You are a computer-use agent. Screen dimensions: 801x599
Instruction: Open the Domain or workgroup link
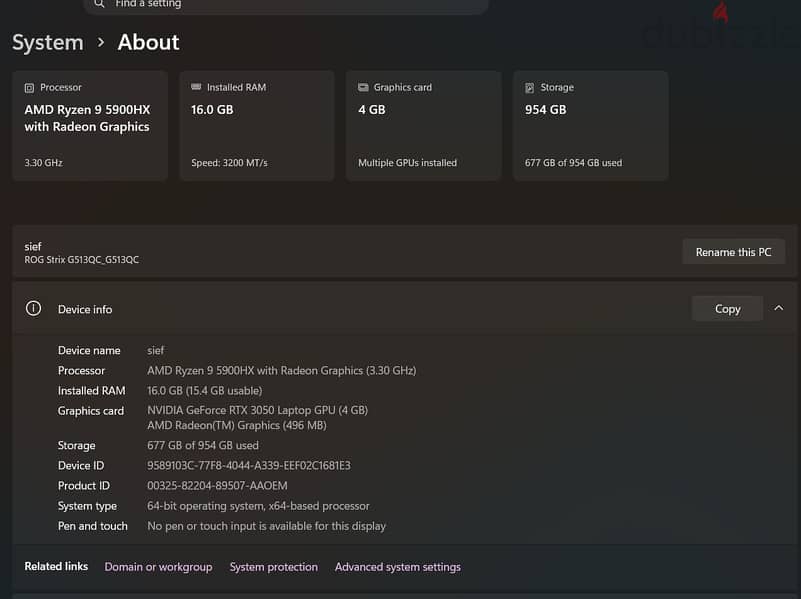(158, 567)
